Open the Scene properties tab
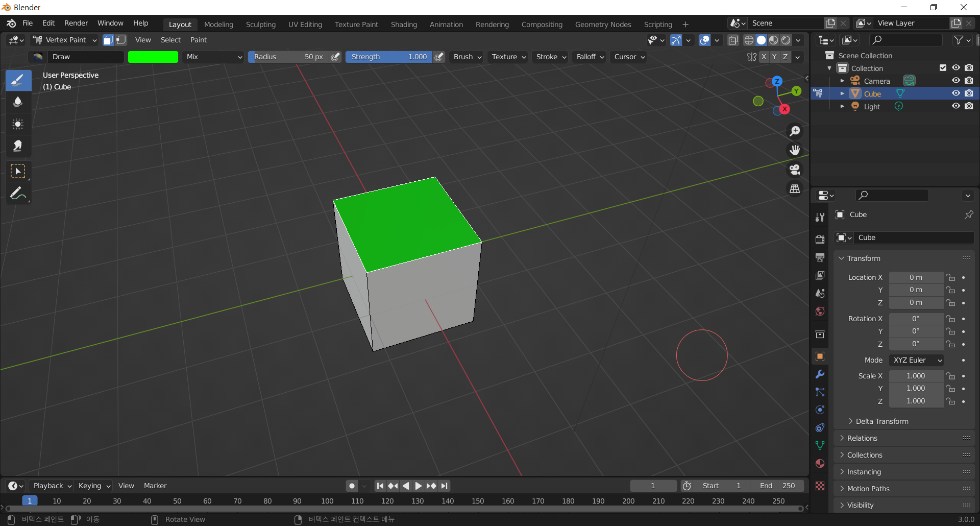The width and height of the screenshot is (980, 526). pyautogui.click(x=820, y=293)
